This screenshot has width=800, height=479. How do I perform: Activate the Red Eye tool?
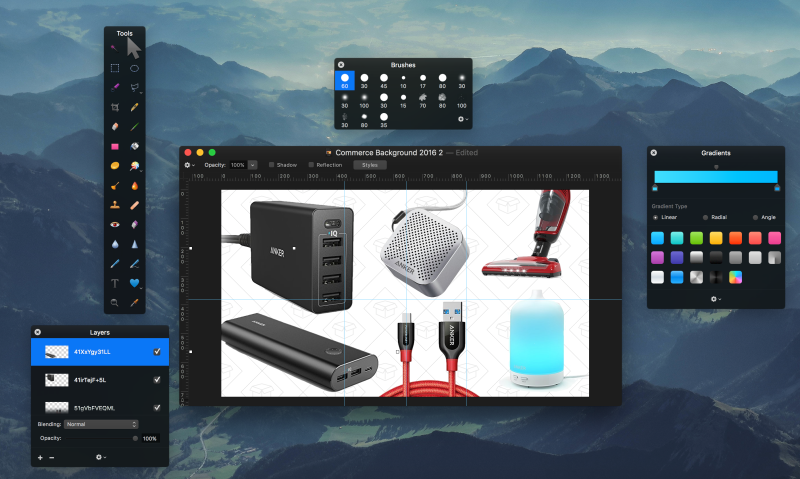click(115, 224)
